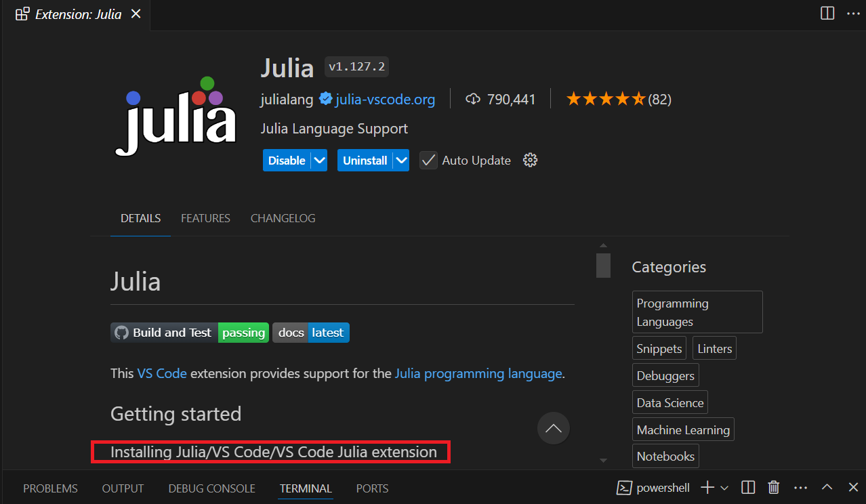Screen dimensions: 866x504
Task: Click the version v1.127.2 label
Action: point(356,66)
